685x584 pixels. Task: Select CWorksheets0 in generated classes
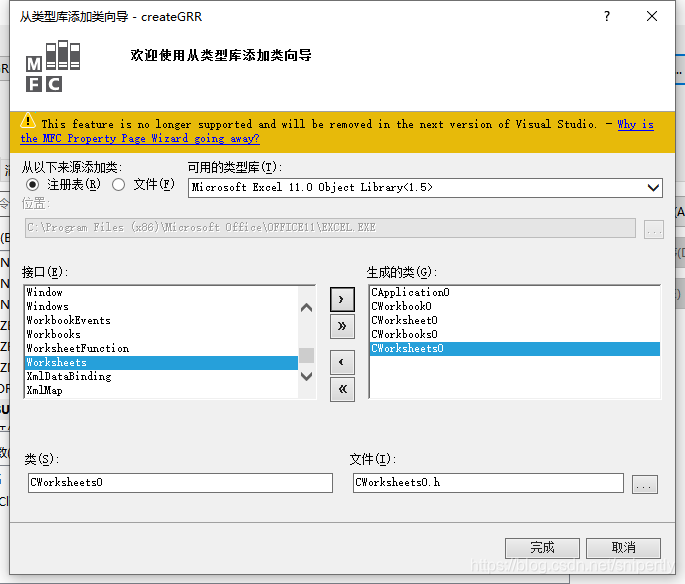click(515, 349)
